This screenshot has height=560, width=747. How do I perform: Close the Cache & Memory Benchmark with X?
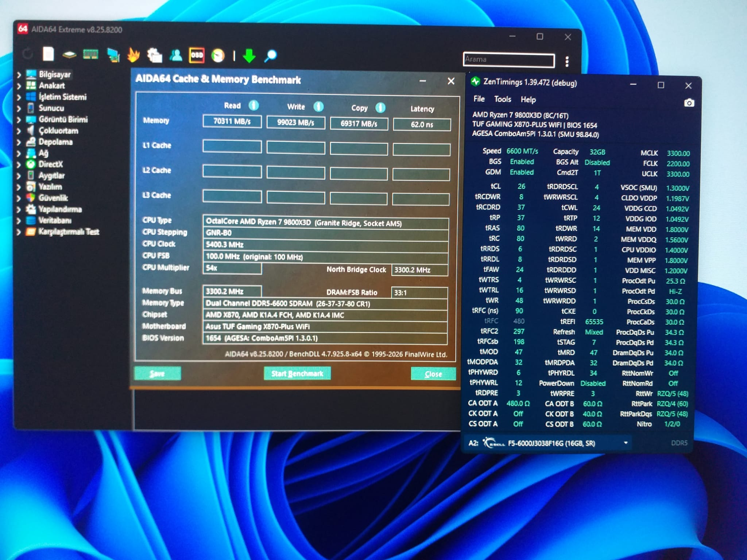pyautogui.click(x=451, y=81)
